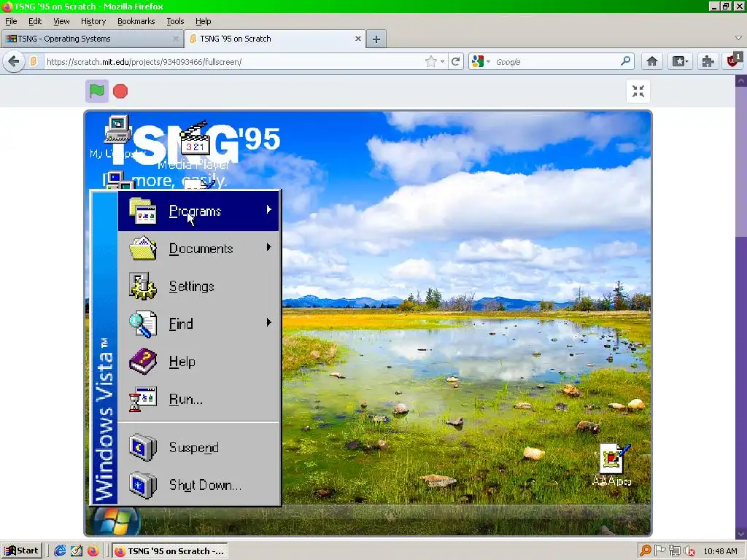The image size is (747, 560).
Task: Launch Firefox from quick launch
Action: tap(93, 551)
